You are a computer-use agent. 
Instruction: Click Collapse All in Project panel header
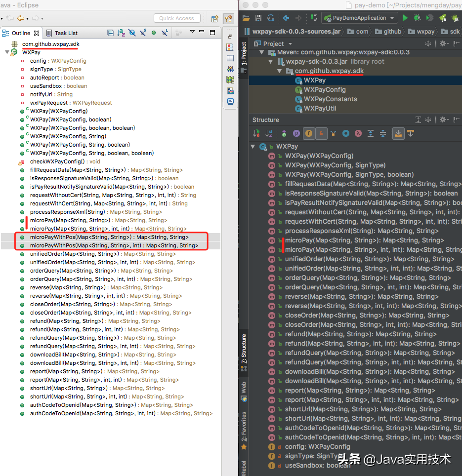click(x=428, y=44)
